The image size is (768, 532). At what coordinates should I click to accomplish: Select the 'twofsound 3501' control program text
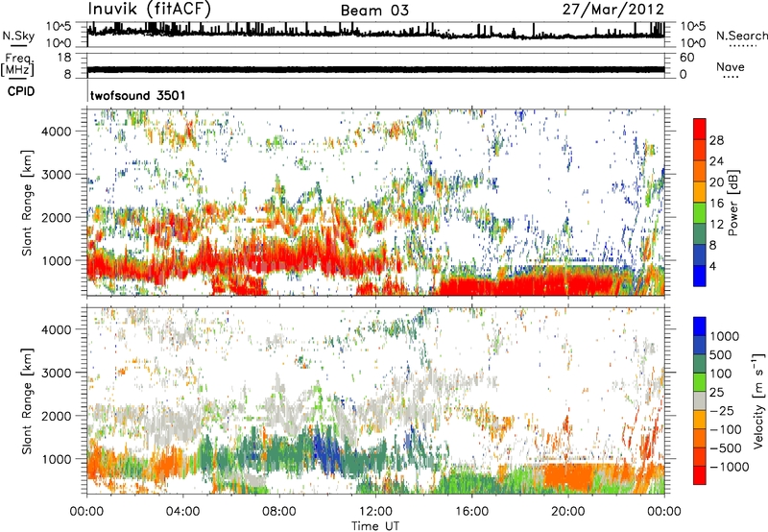point(138,95)
